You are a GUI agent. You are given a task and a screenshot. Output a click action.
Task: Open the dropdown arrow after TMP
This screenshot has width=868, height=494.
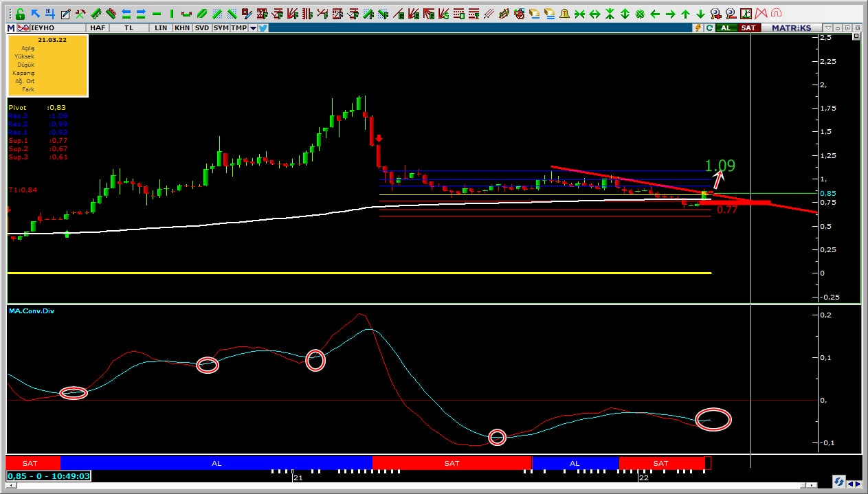(252, 27)
